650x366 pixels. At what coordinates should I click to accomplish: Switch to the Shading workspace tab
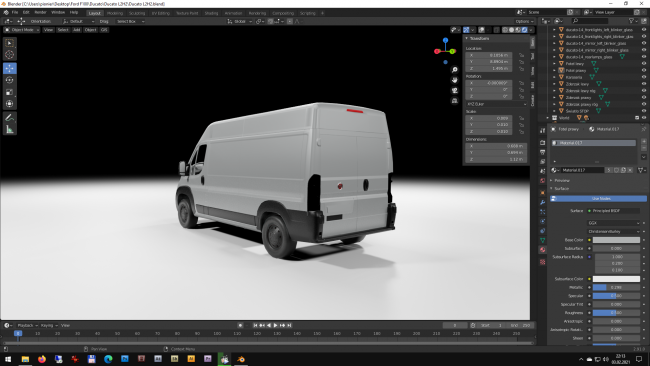tap(211, 13)
